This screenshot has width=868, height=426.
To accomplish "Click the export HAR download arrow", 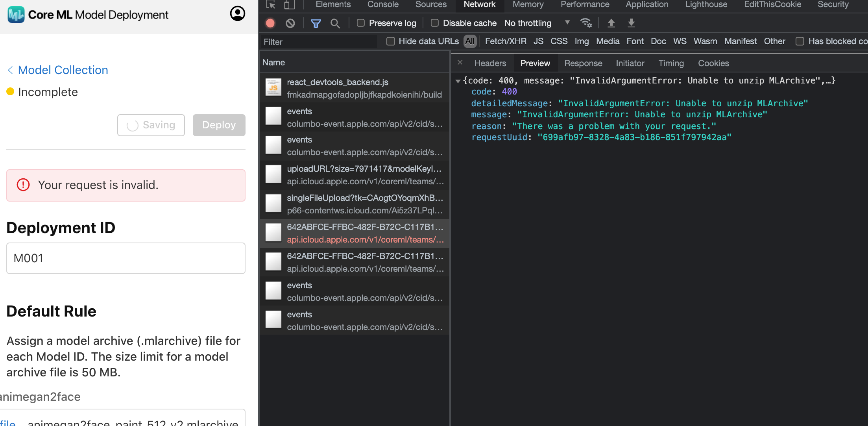I will (x=631, y=23).
